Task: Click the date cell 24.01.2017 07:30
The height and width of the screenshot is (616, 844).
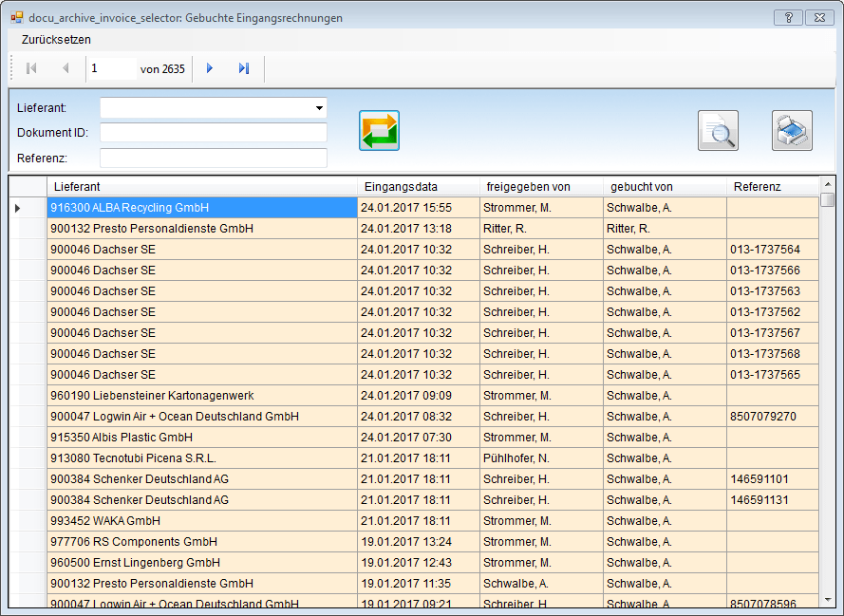Action: pyautogui.click(x=419, y=438)
